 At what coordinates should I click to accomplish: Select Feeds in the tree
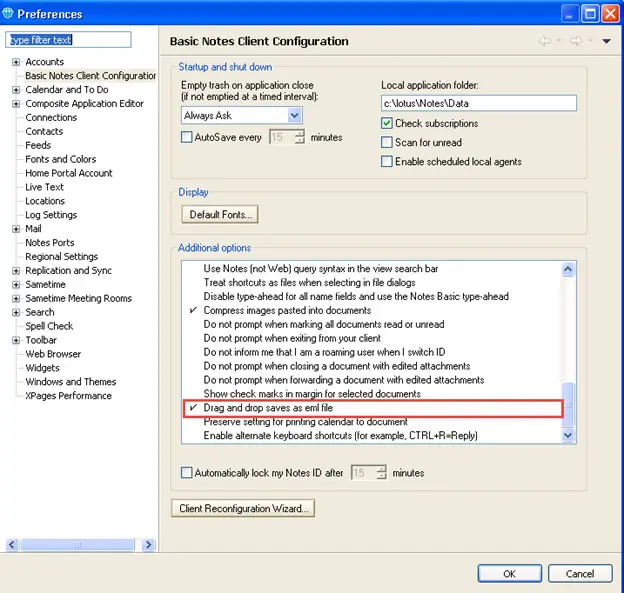(x=38, y=146)
